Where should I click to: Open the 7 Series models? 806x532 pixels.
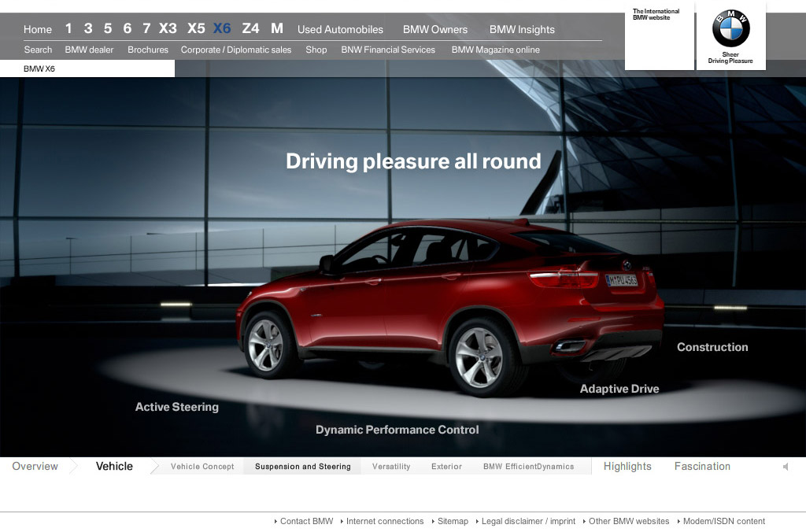(146, 28)
